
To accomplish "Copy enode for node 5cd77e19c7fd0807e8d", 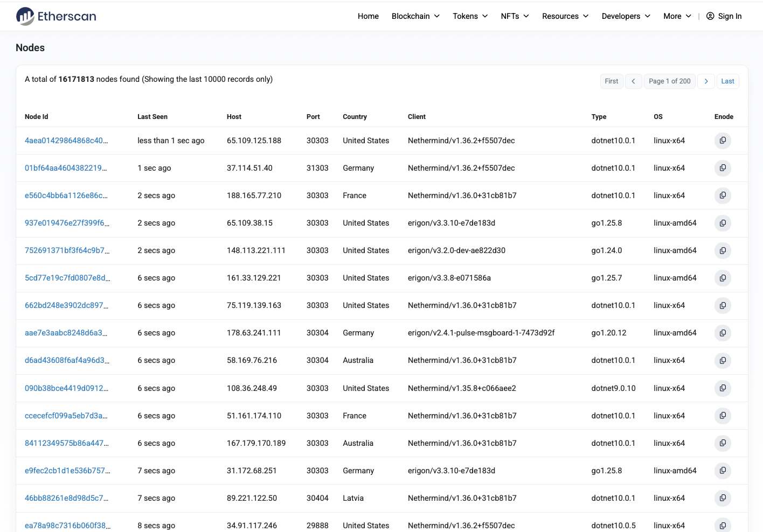I will (x=723, y=278).
